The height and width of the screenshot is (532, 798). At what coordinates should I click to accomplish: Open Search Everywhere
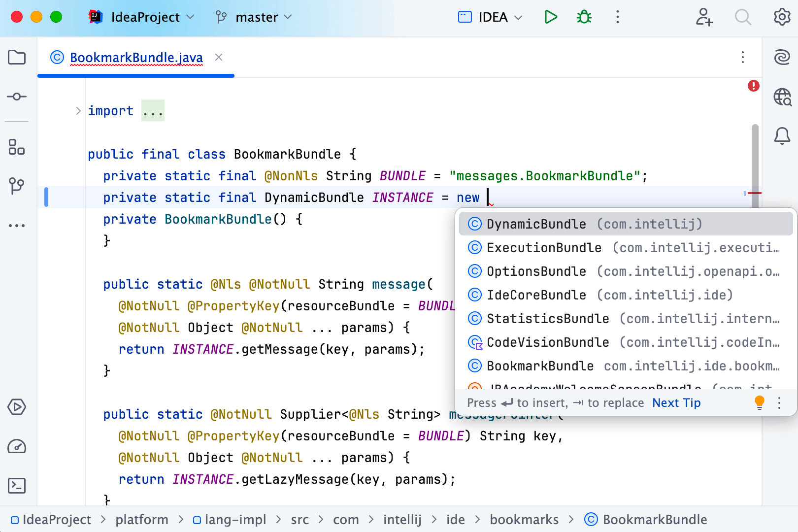(743, 17)
